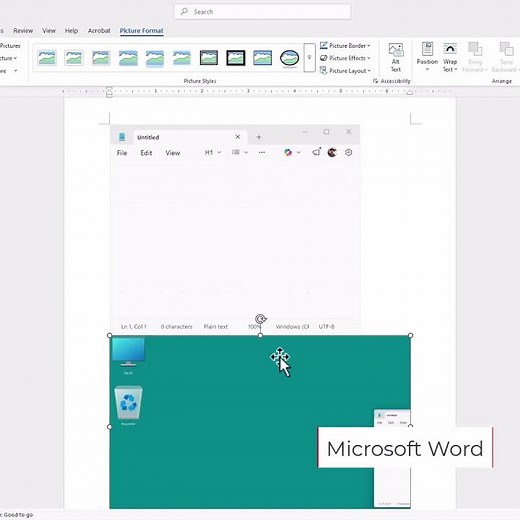Click the three-dots more options in Notepad image
The width and height of the screenshot is (520, 520).
point(262,152)
